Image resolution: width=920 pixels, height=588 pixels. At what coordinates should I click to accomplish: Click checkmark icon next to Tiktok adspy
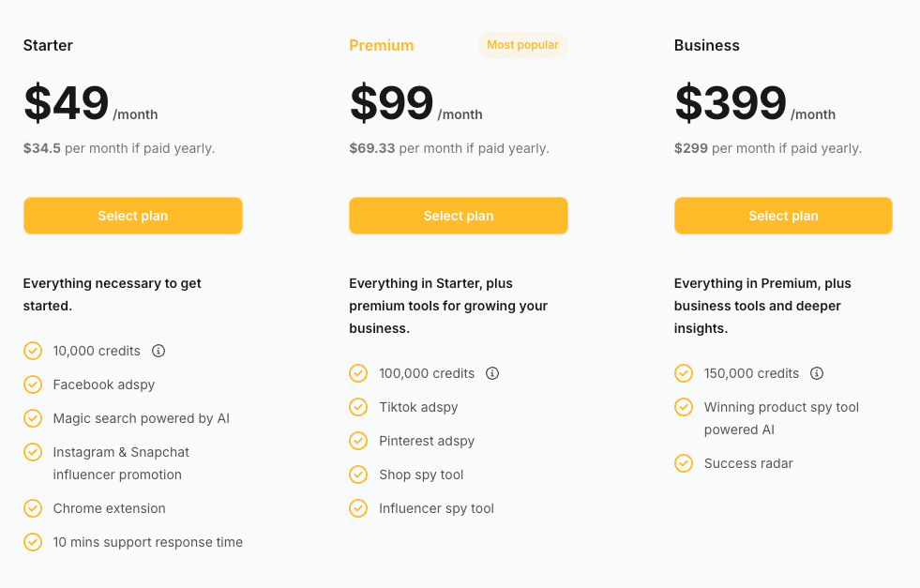[358, 407]
